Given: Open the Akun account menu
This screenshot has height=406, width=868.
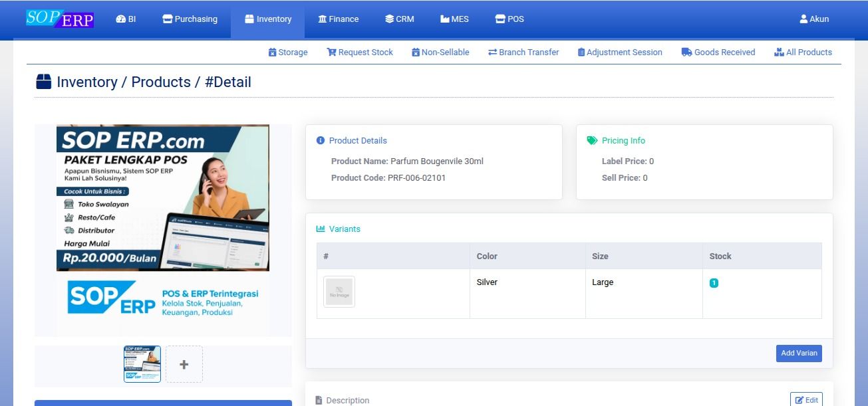Looking at the screenshot, I should [814, 19].
